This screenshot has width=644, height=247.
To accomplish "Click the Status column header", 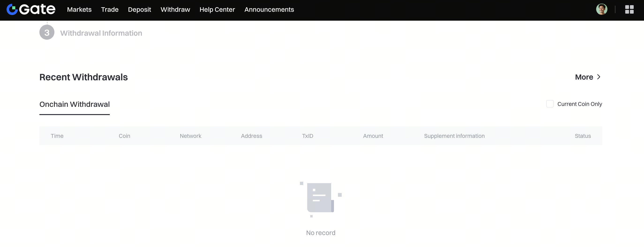I will [x=583, y=136].
